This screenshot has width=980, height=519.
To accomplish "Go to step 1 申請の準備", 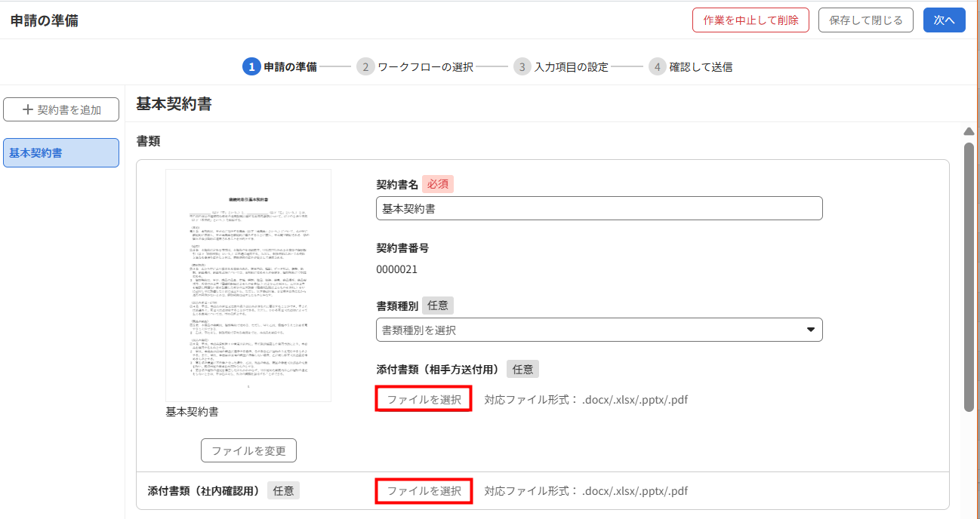I will pyautogui.click(x=280, y=66).
